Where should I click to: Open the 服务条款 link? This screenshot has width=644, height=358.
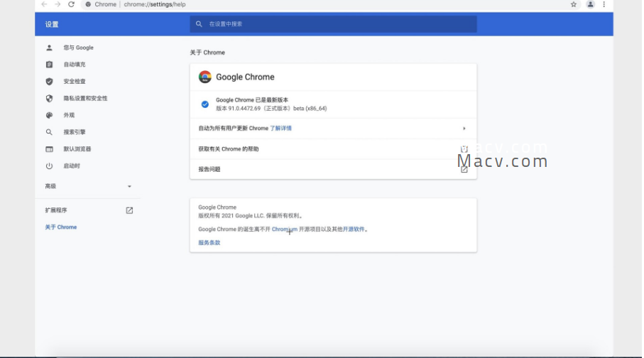(209, 242)
